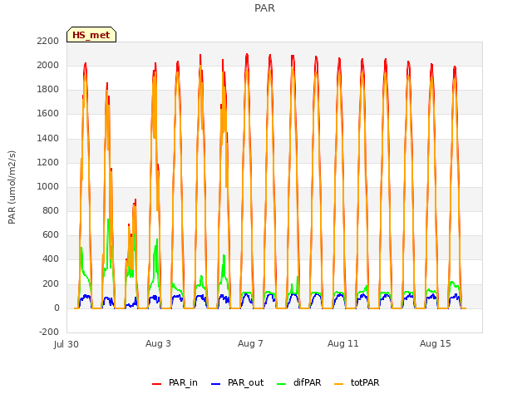
Task: Click the 2000 y-axis tick label
Action: [48, 65]
